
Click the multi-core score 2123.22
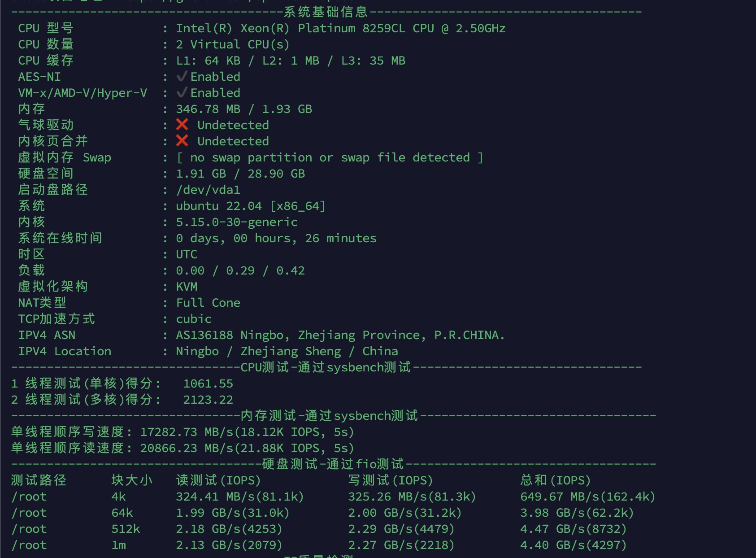pyautogui.click(x=208, y=400)
